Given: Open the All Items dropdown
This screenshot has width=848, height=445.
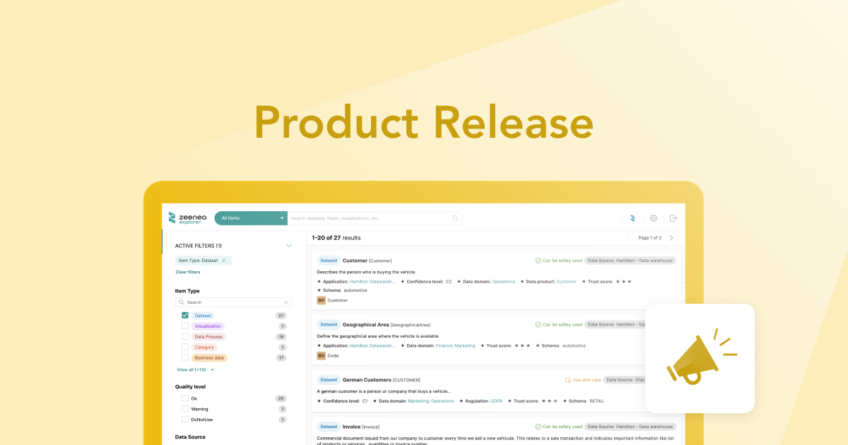Looking at the screenshot, I should coord(250,218).
